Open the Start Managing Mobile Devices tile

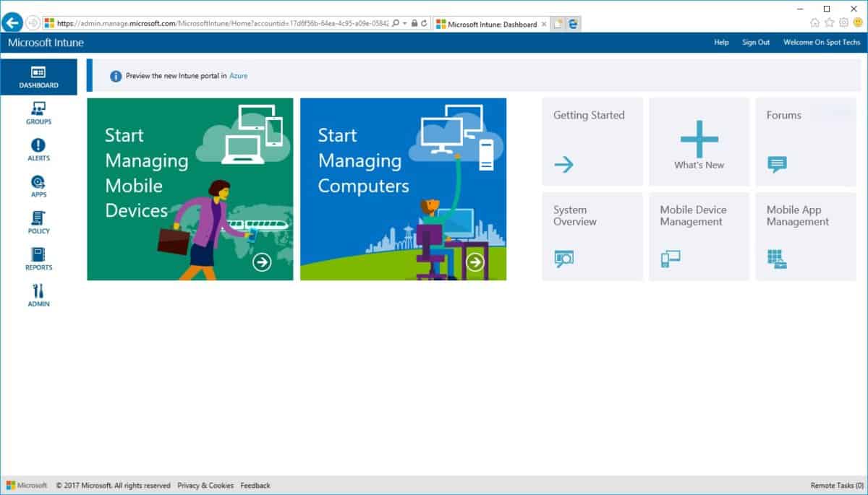point(190,189)
